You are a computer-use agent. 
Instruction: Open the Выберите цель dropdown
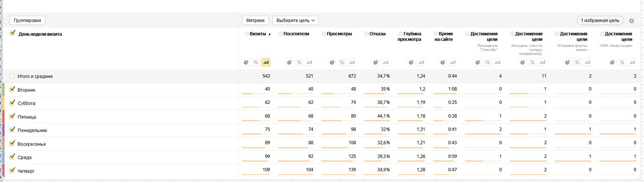point(295,20)
